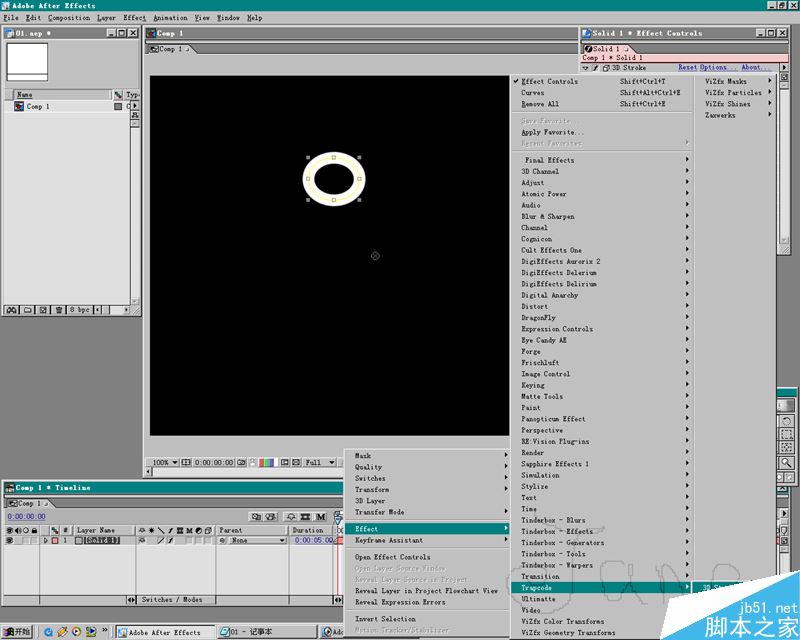Click the Reset link for 3D Stroke
This screenshot has height=640, width=800.
pos(688,68)
